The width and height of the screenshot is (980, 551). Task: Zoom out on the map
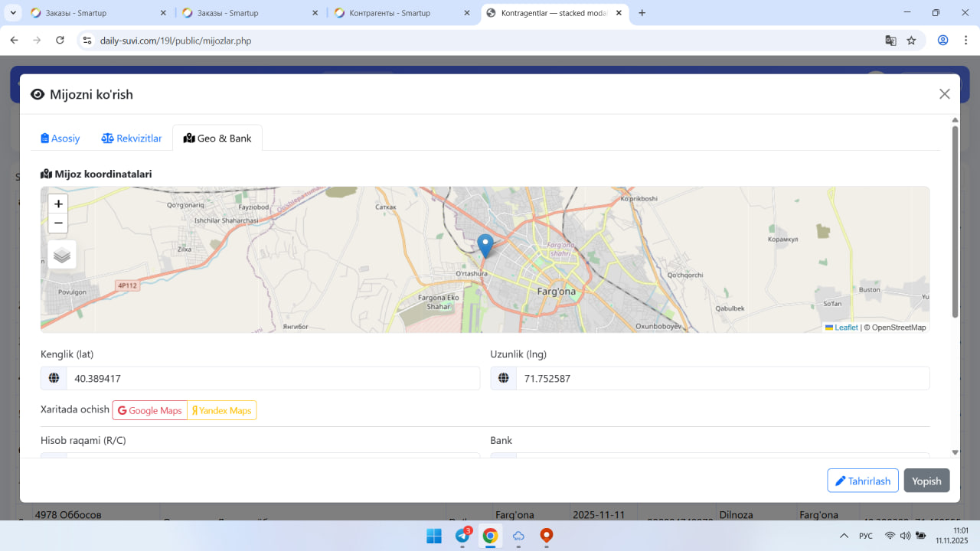[x=58, y=223]
